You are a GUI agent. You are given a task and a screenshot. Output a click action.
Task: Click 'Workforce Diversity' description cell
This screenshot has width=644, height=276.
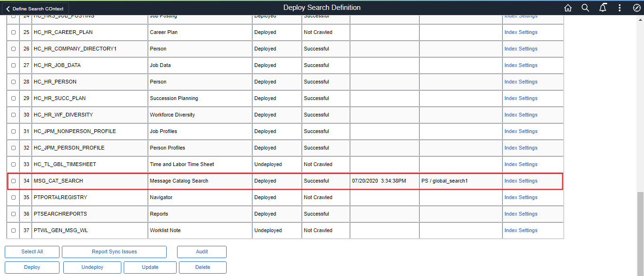(x=200, y=115)
